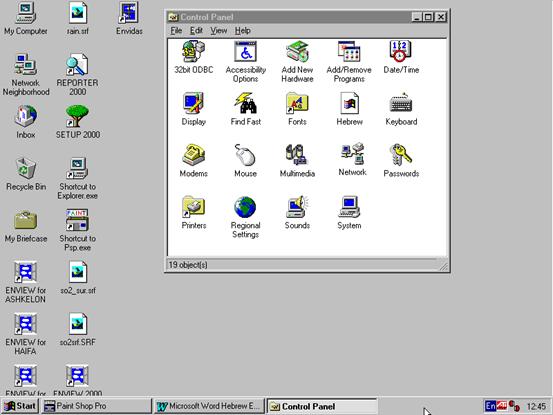Click the En language indicator in tray
553x415 pixels.
click(490, 406)
